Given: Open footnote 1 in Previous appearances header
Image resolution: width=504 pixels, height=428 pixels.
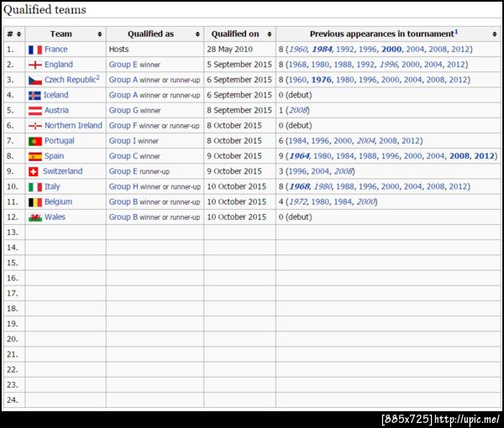Looking at the screenshot, I should tap(456, 31).
